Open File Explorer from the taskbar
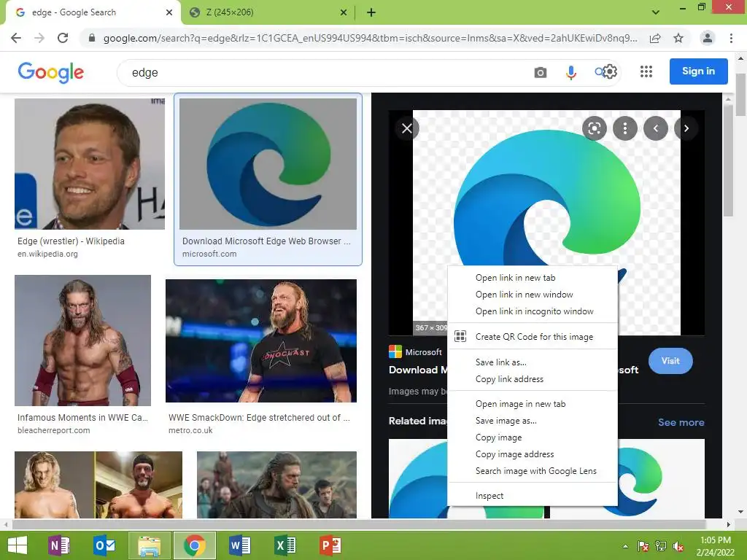Viewport: 747px width, 560px height. pos(149,545)
